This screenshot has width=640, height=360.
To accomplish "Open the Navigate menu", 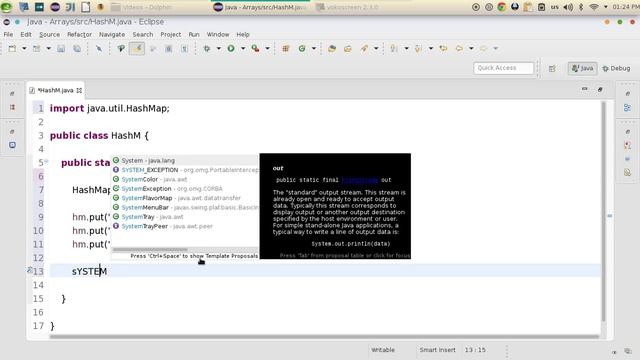I will click(x=112, y=35).
